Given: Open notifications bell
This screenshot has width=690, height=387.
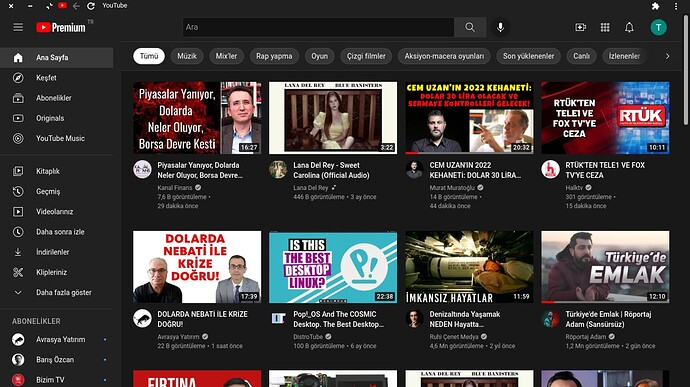Looking at the screenshot, I should coord(629,27).
